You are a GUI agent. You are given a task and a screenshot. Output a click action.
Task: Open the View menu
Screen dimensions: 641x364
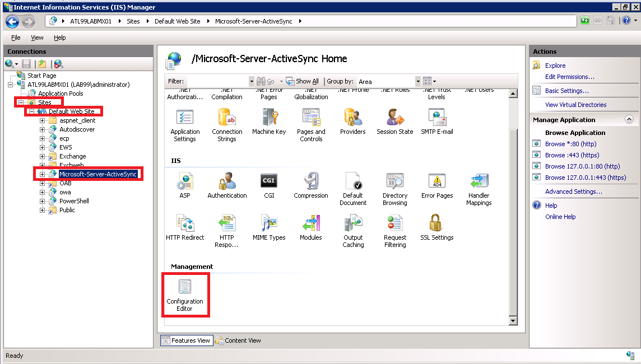tap(37, 38)
